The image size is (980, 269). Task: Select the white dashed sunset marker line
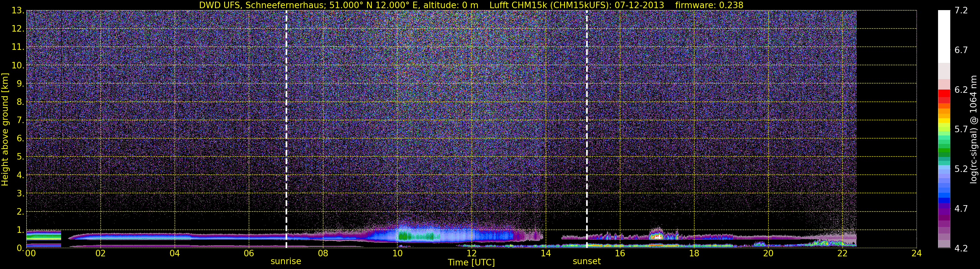[x=587, y=129]
